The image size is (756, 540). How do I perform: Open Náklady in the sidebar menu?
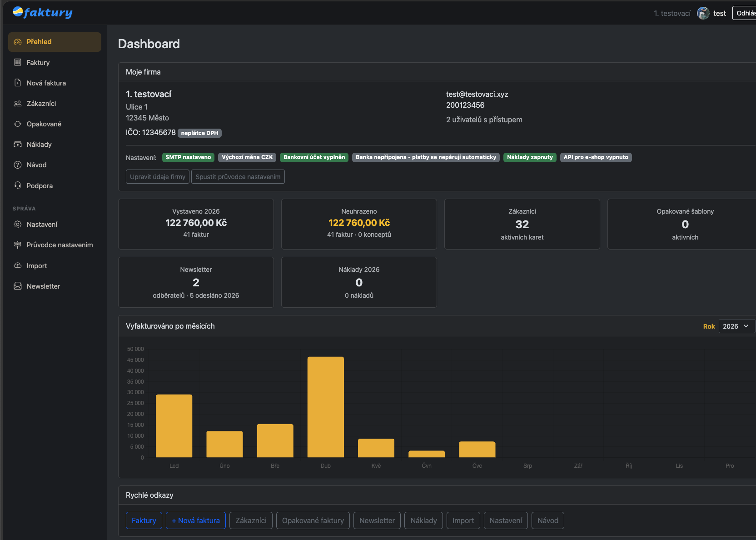tap(55, 145)
